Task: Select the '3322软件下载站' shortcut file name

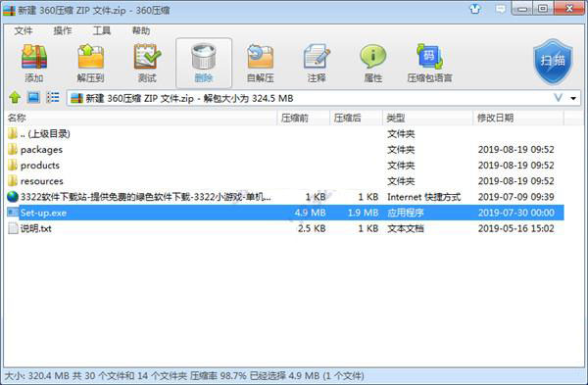Action: (145, 197)
